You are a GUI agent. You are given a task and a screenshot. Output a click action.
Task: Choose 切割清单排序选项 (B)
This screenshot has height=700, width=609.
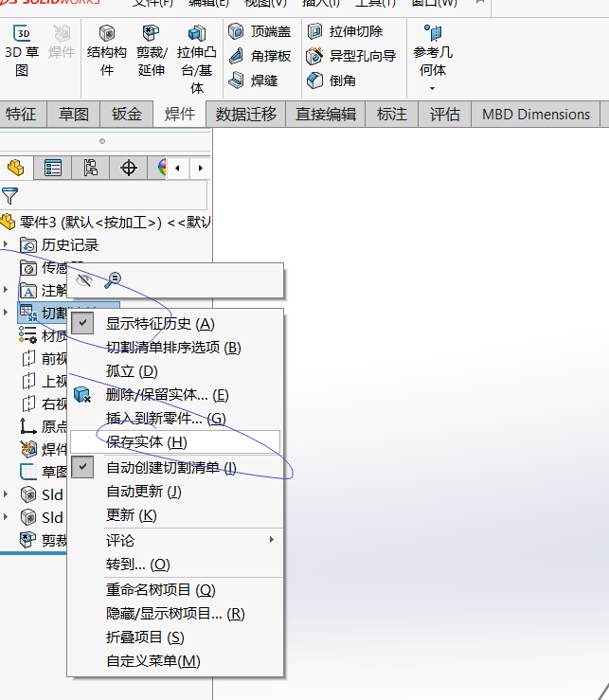(x=176, y=348)
